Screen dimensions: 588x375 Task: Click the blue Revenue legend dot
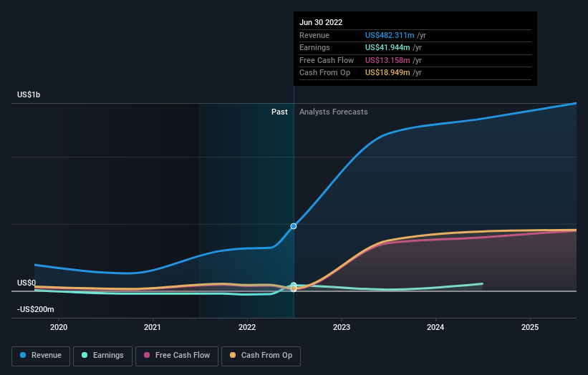[x=23, y=355]
